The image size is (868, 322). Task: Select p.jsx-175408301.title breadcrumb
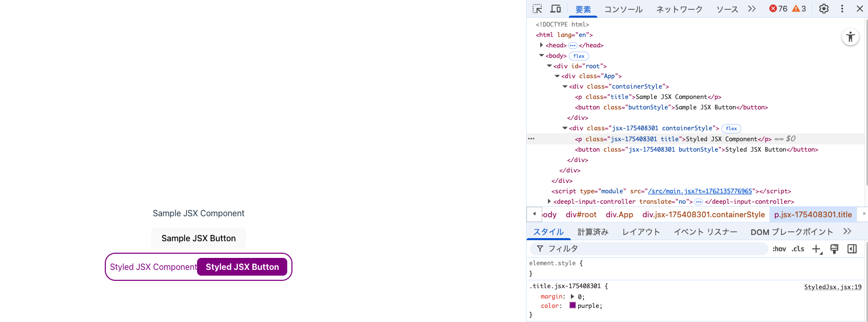(x=813, y=215)
